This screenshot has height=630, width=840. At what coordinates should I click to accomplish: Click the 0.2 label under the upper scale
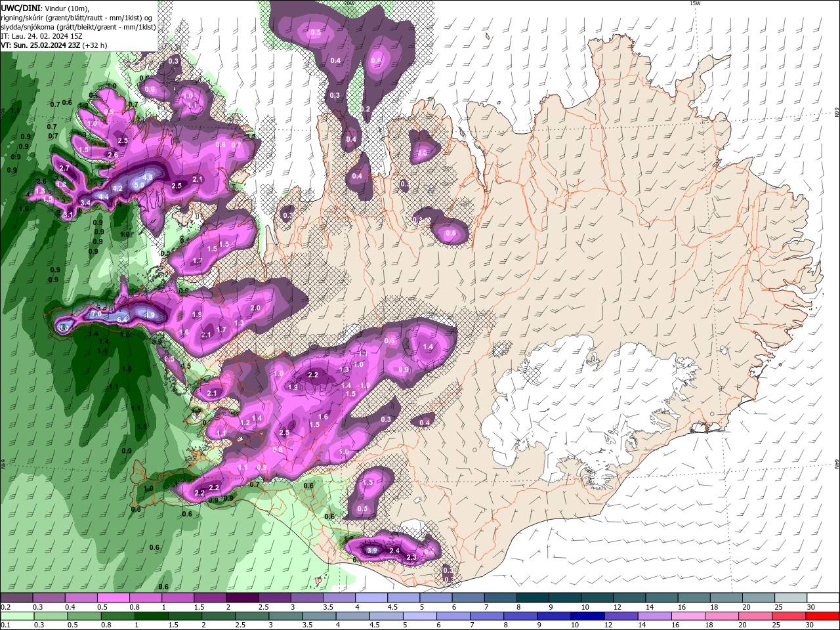pyautogui.click(x=5, y=607)
